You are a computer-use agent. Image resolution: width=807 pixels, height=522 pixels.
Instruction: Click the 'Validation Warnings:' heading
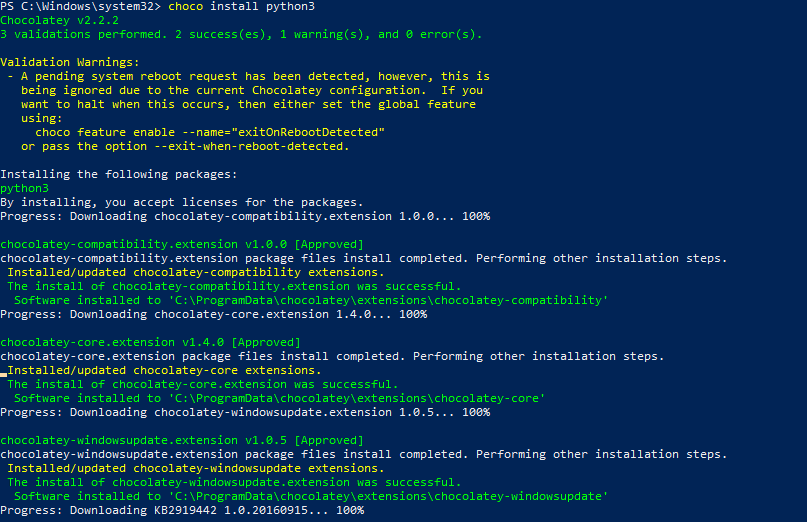(69, 62)
